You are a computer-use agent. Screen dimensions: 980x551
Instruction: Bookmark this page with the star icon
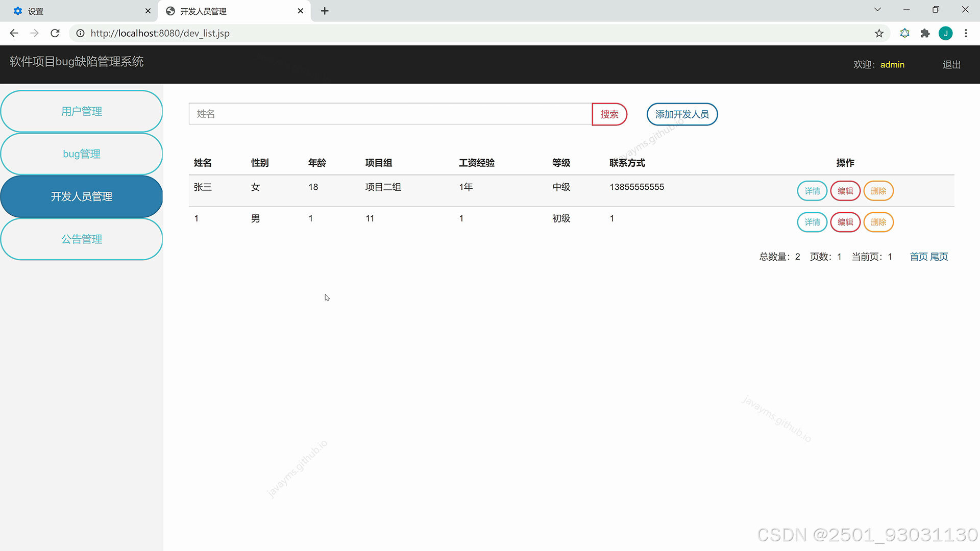879,33
